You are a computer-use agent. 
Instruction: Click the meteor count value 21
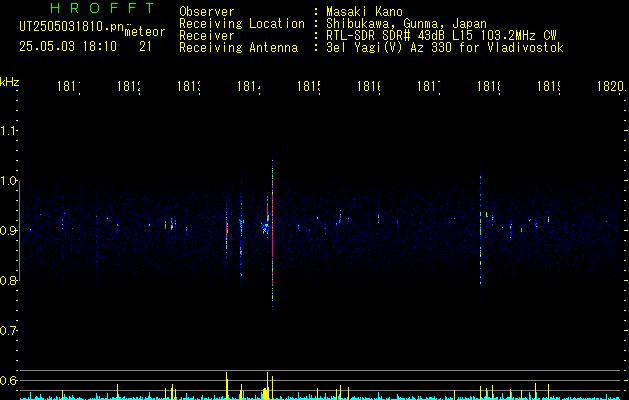(145, 47)
